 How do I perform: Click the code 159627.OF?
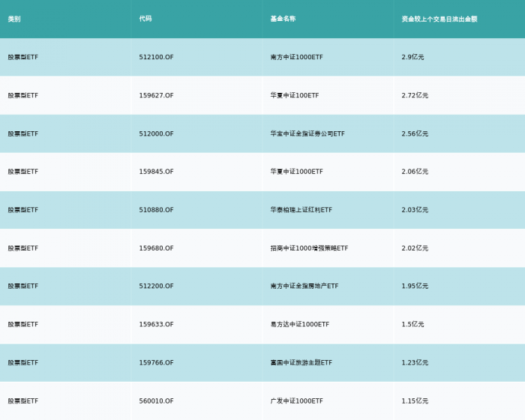point(156,95)
